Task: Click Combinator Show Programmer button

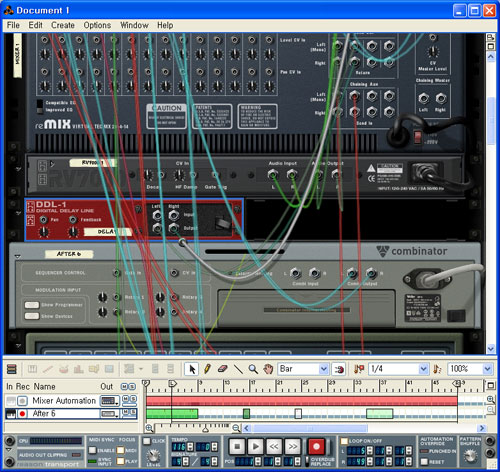Action: 32,305
